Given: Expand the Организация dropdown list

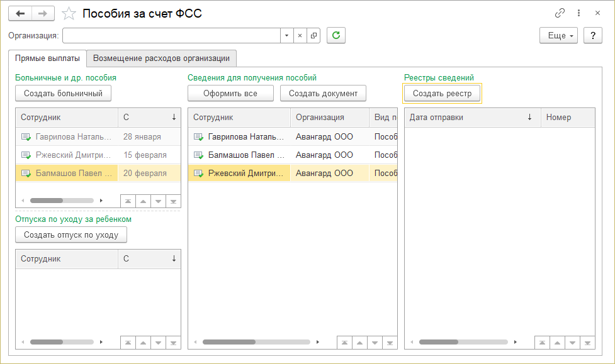Looking at the screenshot, I should tap(286, 36).
